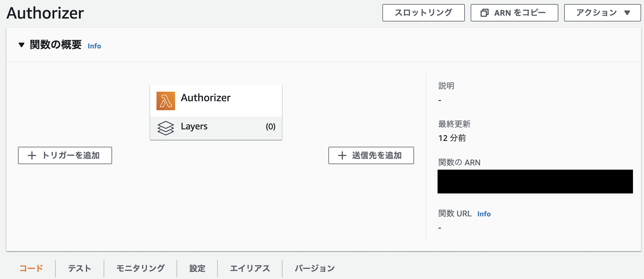The image size is (644, 279).
Task: Open the アクション dropdown menu
Action: (602, 12)
